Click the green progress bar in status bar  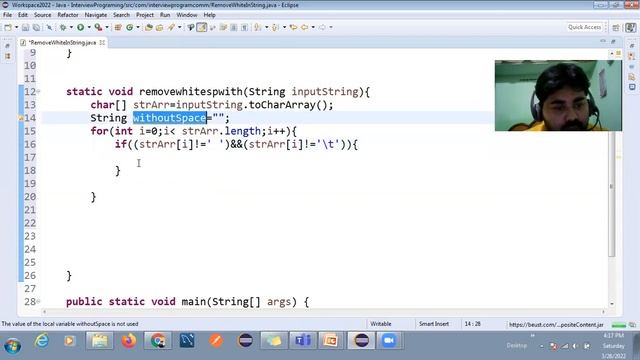pos(619,325)
